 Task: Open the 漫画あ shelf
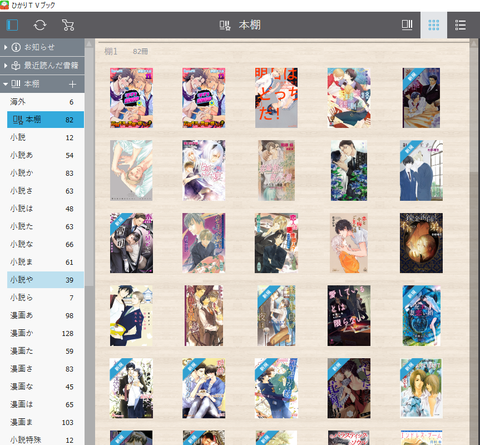click(x=42, y=315)
